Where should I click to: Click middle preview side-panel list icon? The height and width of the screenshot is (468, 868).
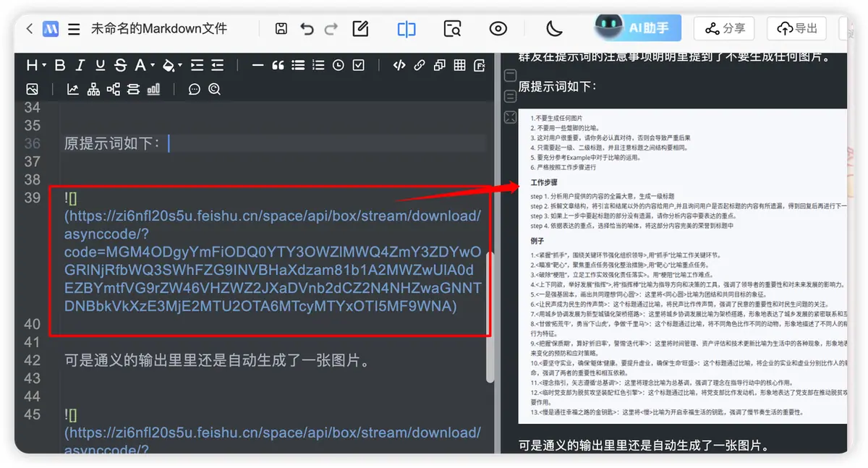click(510, 96)
